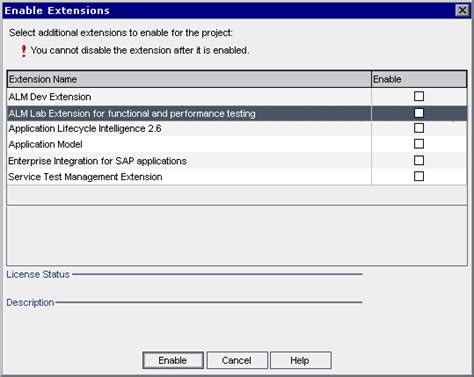
Task: Check Application Lifecycle Intelligence 2.6 box
Action: [x=419, y=128]
